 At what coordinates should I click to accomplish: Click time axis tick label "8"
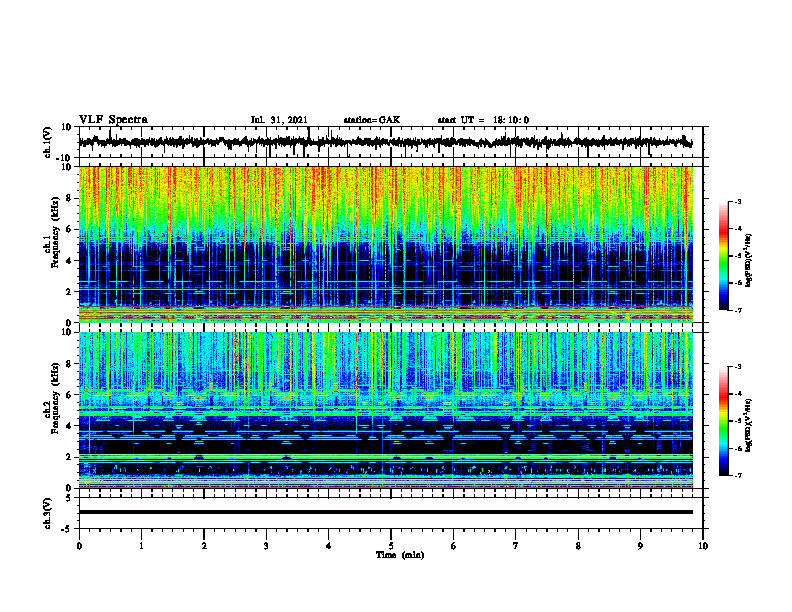(578, 546)
